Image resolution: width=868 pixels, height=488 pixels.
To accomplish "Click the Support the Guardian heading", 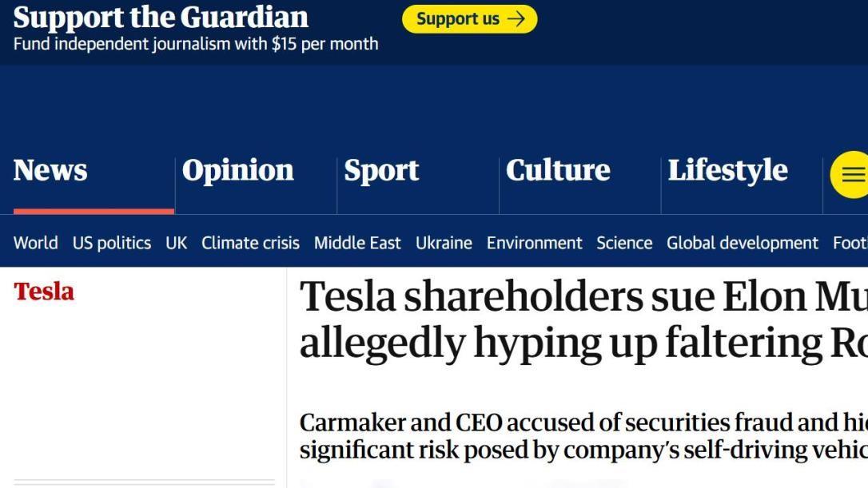I will (161, 17).
